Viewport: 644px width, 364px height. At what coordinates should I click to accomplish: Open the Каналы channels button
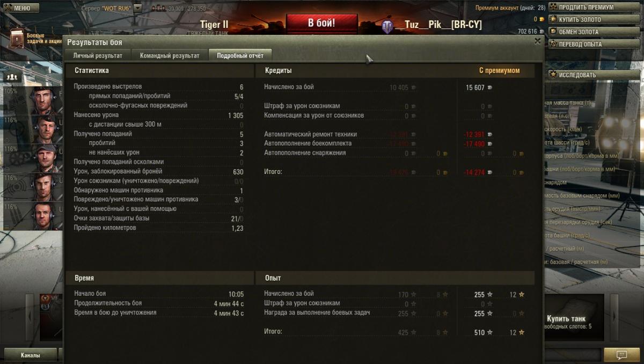[30, 355]
